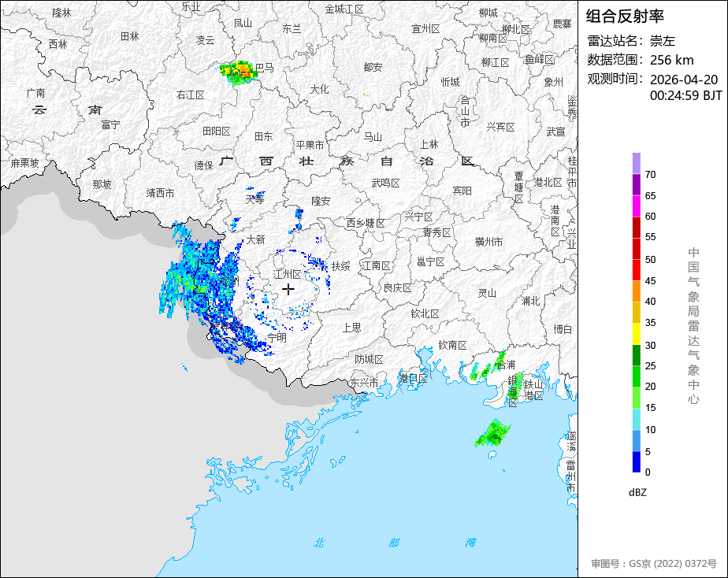
Task: Click the 灵山 county label
Action: (488, 293)
